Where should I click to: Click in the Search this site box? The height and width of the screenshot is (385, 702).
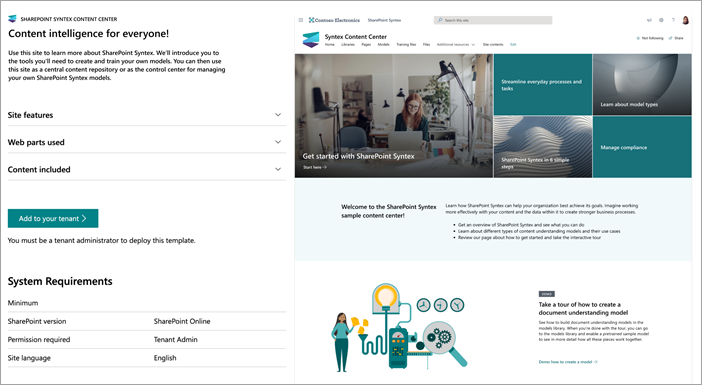(x=493, y=20)
